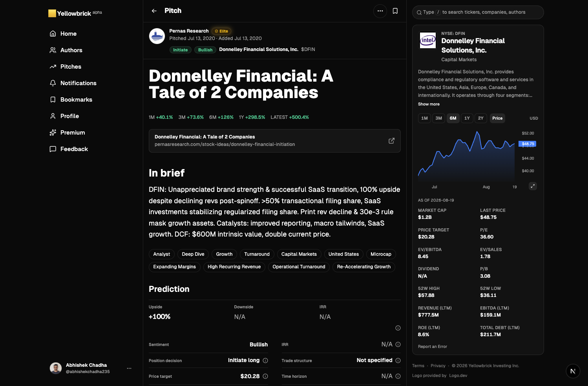Select the Re-Accelerating Growth tag
Viewport: 588px width, 386px height.
click(364, 267)
